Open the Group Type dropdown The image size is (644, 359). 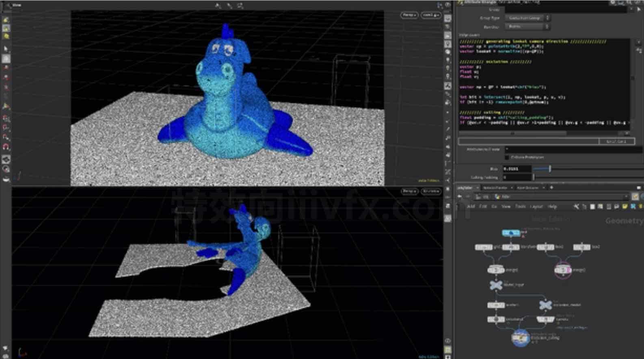tap(527, 18)
